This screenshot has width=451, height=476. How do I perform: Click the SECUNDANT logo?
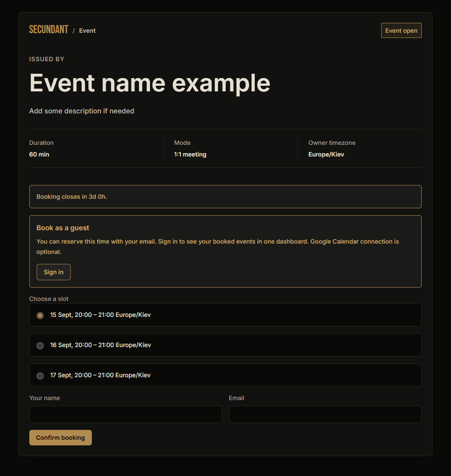pyautogui.click(x=49, y=30)
